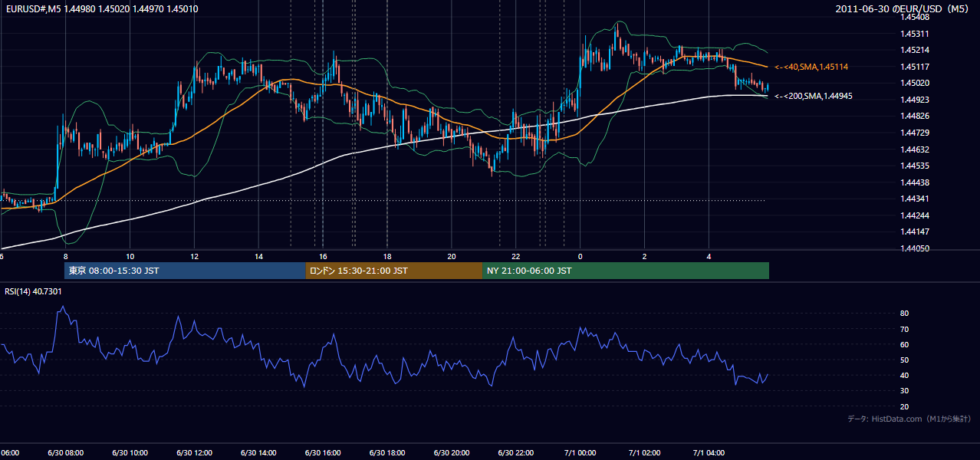Click RSI scale value 60

(x=905, y=344)
